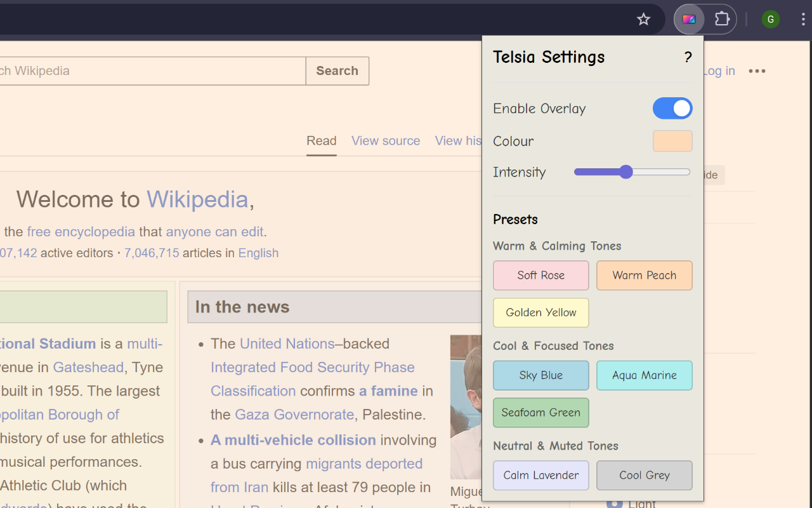Open the Chrome extensions puzzle-piece icon
Screen dimensions: 812x508
[722, 19]
